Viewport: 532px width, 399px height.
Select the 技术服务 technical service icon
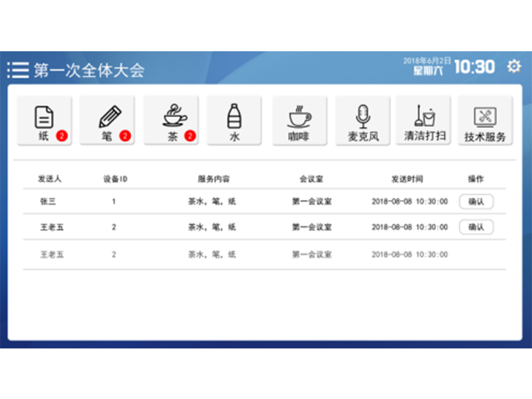click(x=485, y=120)
